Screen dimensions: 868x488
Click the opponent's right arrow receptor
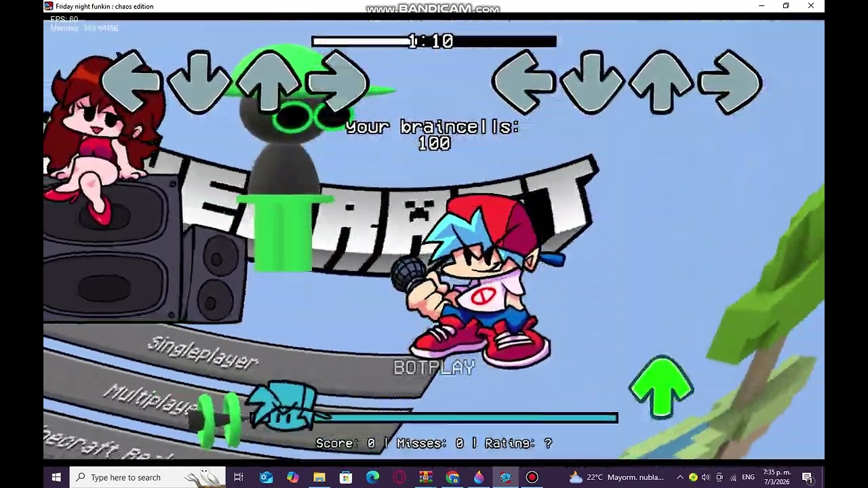point(338,83)
